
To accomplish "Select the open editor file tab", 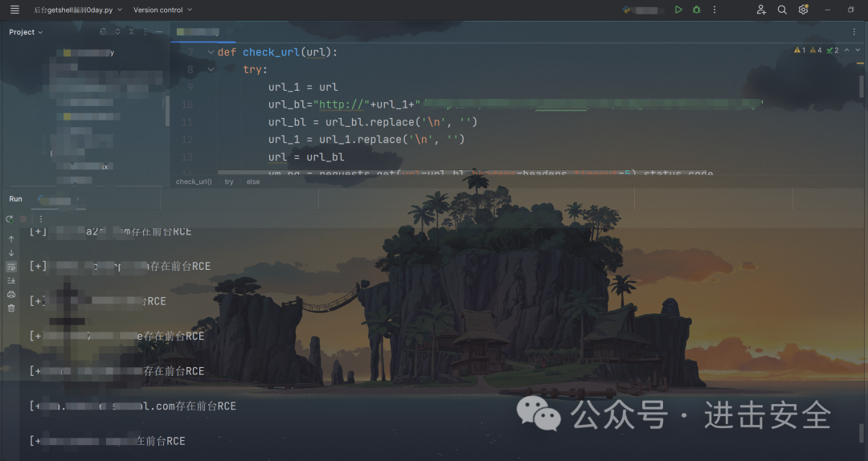I will pyautogui.click(x=203, y=32).
